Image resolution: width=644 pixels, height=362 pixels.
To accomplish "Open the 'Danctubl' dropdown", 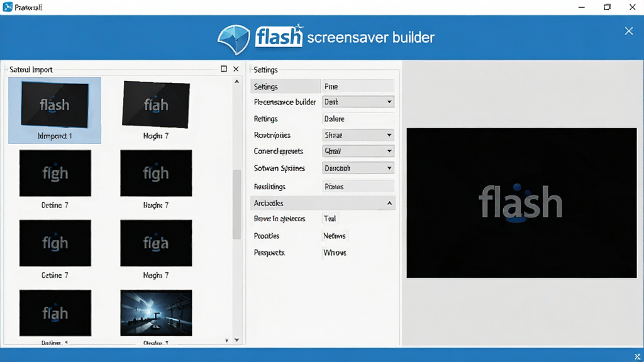I will point(358,168).
